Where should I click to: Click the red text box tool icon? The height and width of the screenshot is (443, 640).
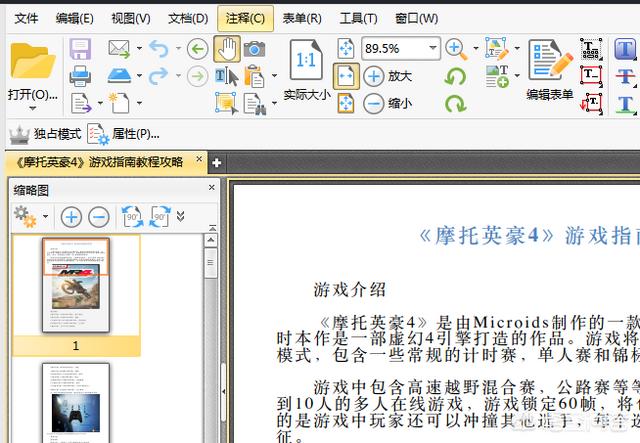[591, 76]
